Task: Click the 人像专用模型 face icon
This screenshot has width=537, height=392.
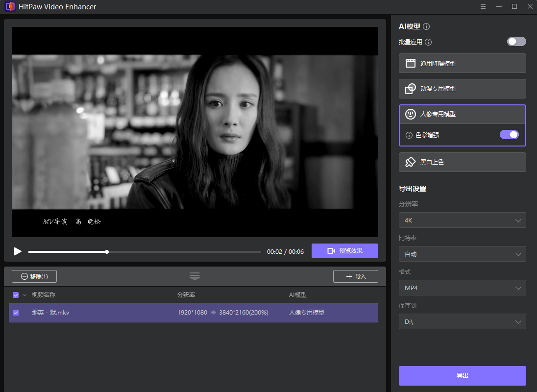Action: click(410, 114)
